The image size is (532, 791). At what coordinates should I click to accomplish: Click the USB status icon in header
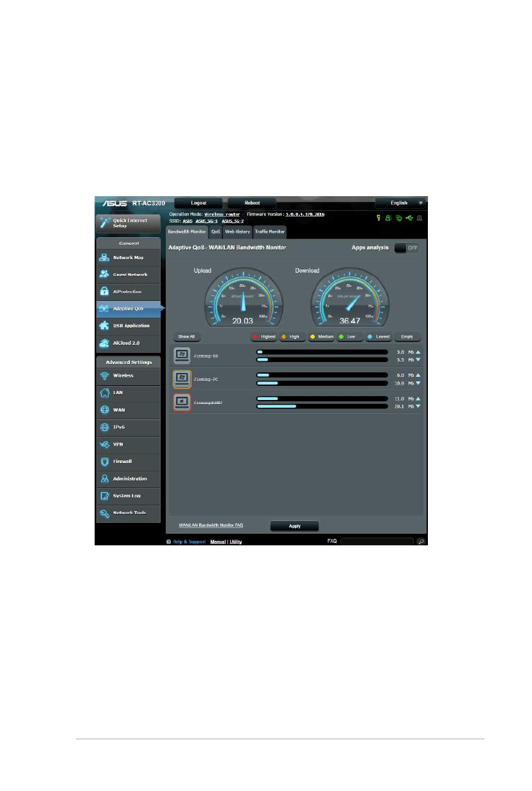[409, 218]
